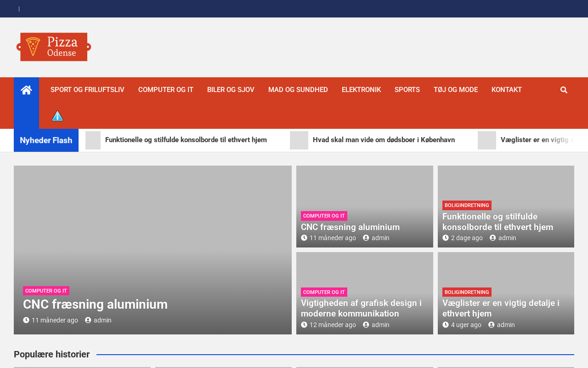Click clock icon beside '4 uger ago'

coord(446,325)
